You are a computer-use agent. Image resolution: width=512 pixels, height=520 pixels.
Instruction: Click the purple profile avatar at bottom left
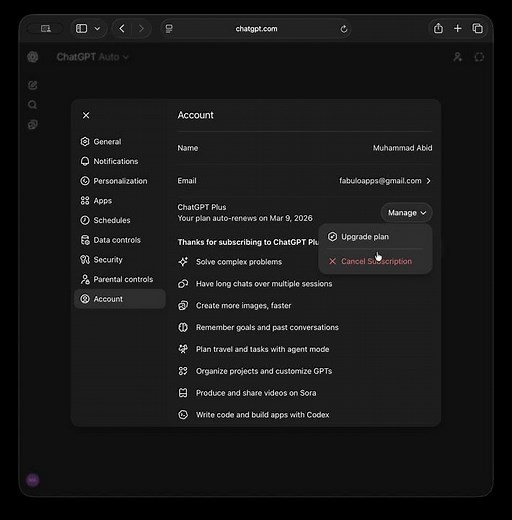tap(33, 480)
